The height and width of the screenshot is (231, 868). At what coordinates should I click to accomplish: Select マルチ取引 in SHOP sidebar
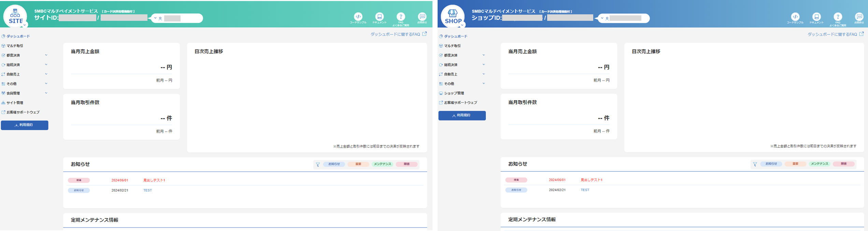(450, 46)
